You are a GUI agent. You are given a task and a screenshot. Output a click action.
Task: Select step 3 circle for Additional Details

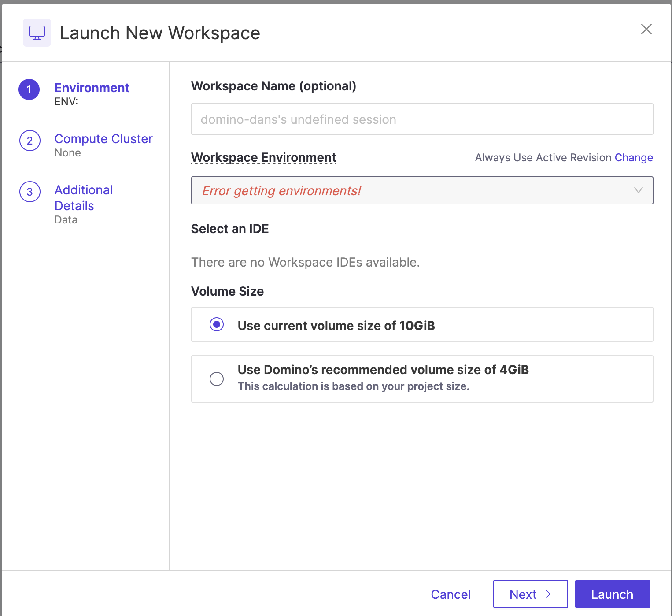pyautogui.click(x=30, y=192)
